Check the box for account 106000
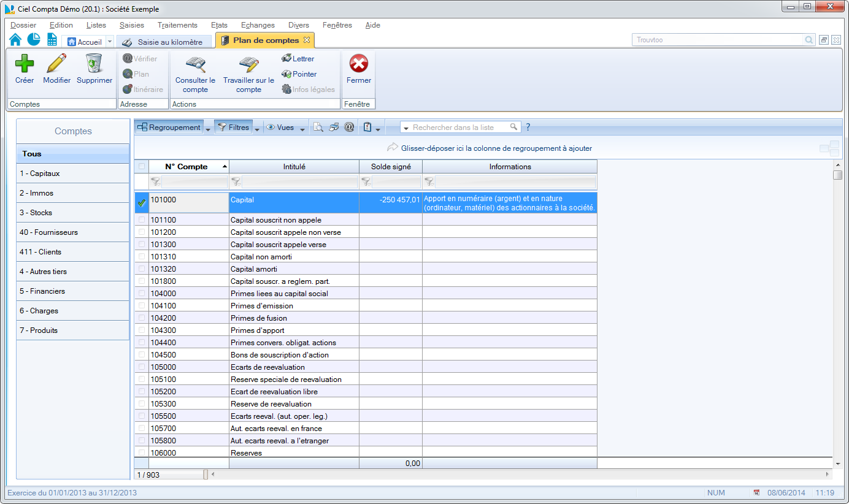The width and height of the screenshot is (849, 504). (x=142, y=452)
